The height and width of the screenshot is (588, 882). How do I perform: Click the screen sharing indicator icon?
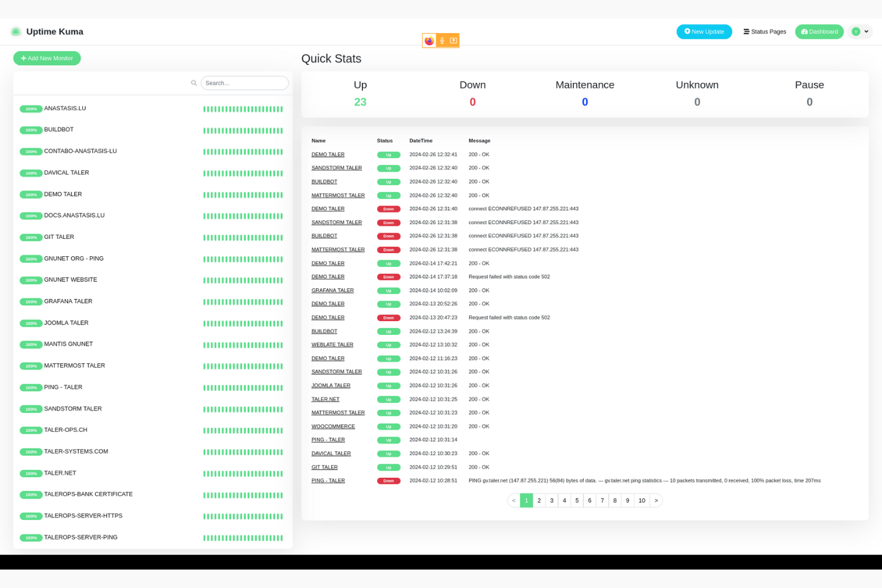click(454, 41)
